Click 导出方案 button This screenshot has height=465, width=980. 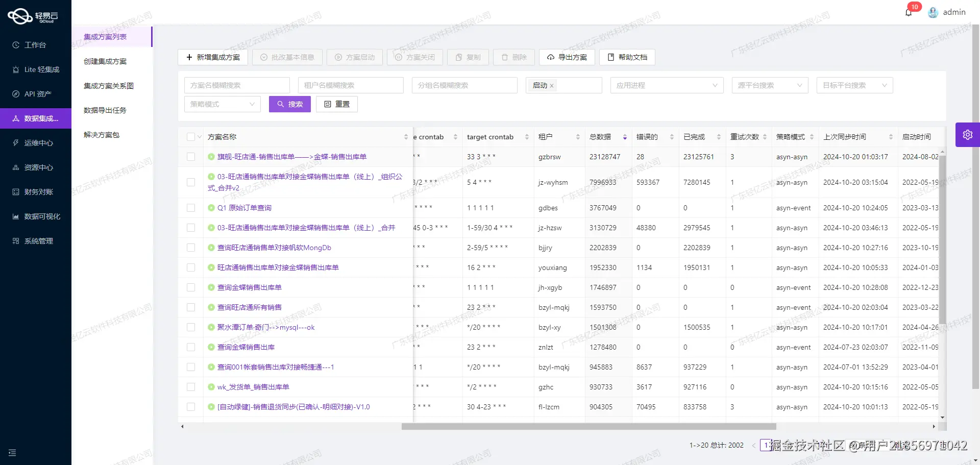pos(567,57)
